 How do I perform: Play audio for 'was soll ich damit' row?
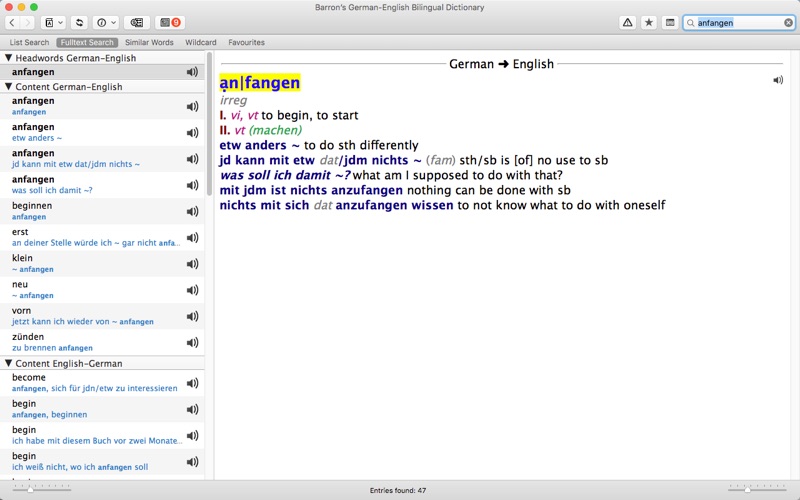coord(192,185)
